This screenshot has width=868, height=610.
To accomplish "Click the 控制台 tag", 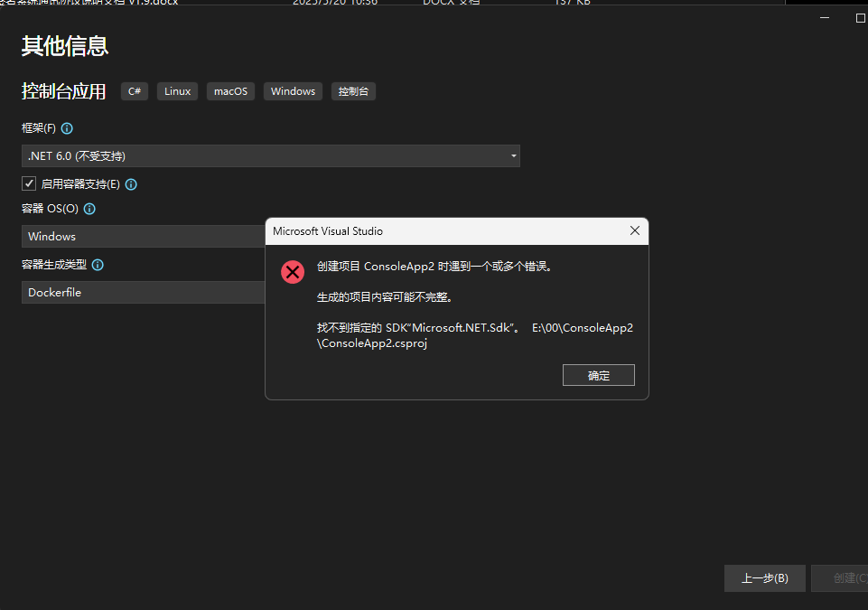I will point(353,91).
